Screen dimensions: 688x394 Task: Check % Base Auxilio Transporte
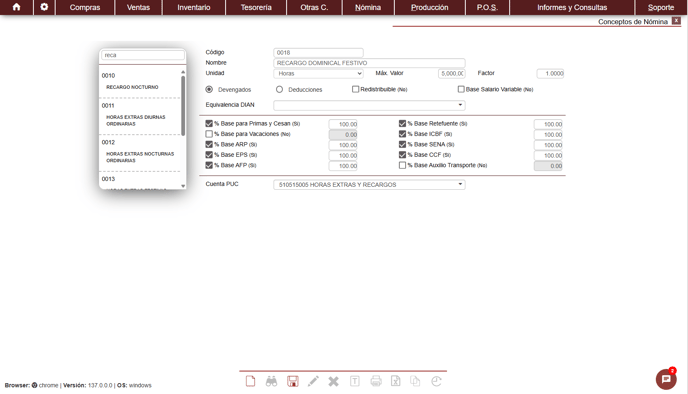[402, 165]
